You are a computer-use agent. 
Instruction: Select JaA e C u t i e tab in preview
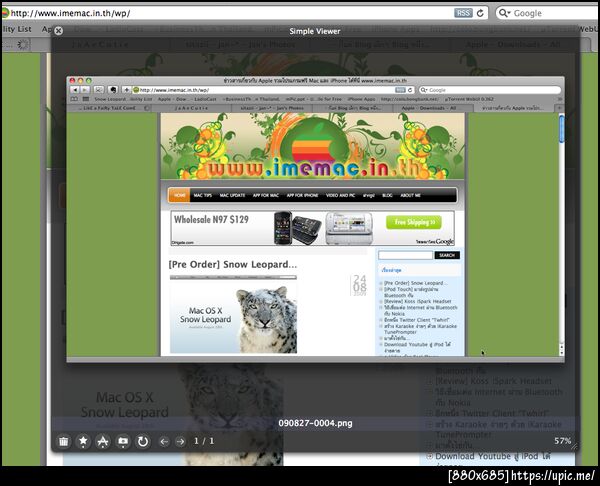click(x=191, y=108)
